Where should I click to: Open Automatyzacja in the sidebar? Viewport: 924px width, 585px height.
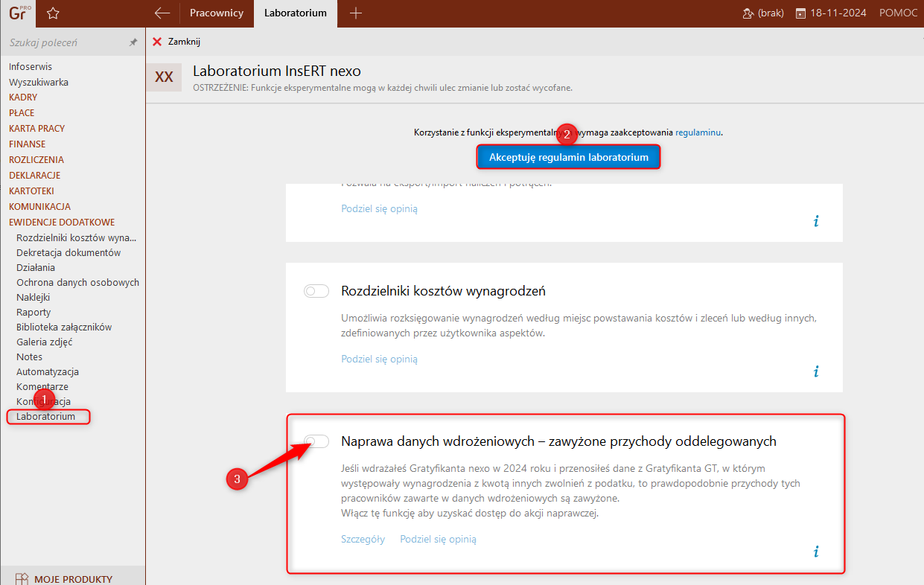pos(48,372)
